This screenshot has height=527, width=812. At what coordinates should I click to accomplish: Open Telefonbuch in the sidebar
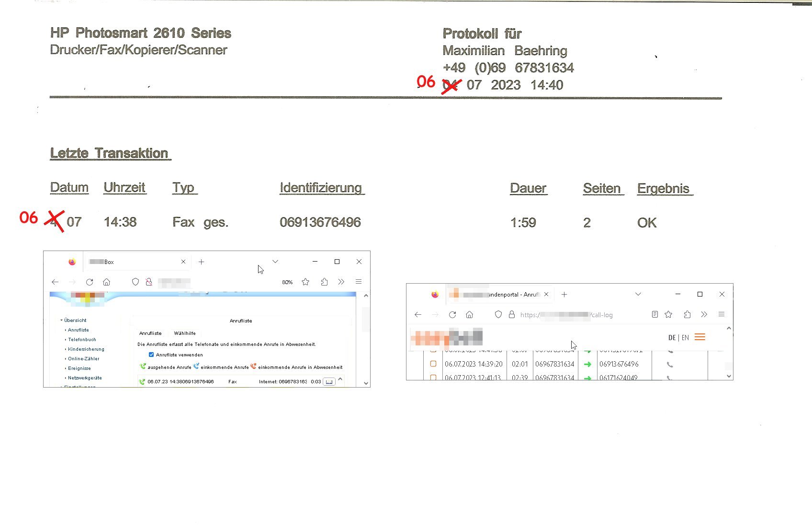click(x=82, y=340)
